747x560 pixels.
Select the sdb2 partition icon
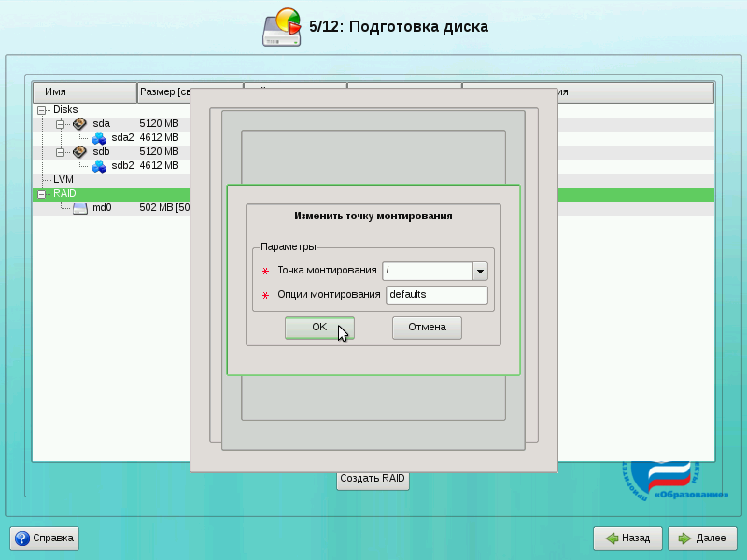pos(98,165)
